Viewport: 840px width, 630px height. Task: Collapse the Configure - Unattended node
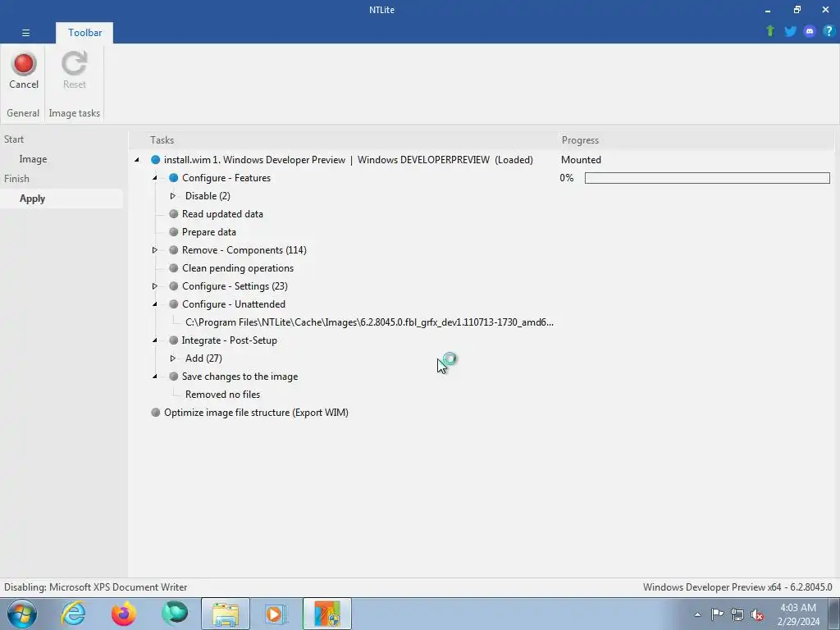155,304
